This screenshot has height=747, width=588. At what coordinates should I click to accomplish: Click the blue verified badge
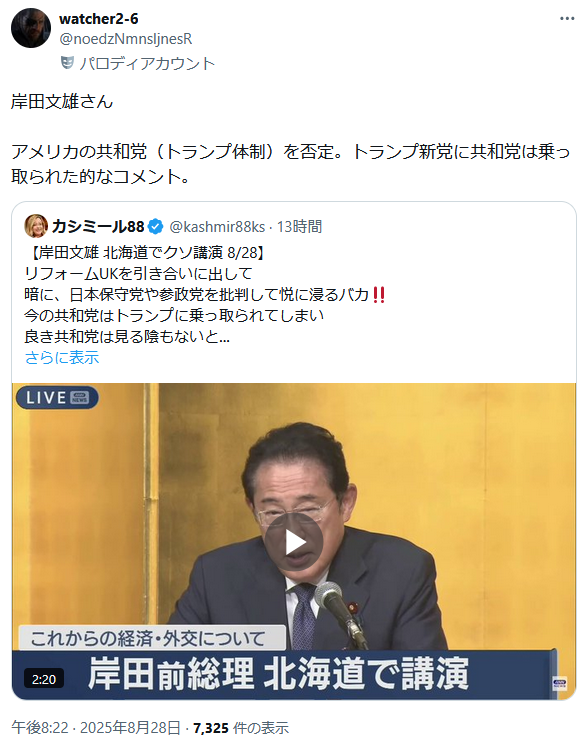pyautogui.click(x=155, y=227)
